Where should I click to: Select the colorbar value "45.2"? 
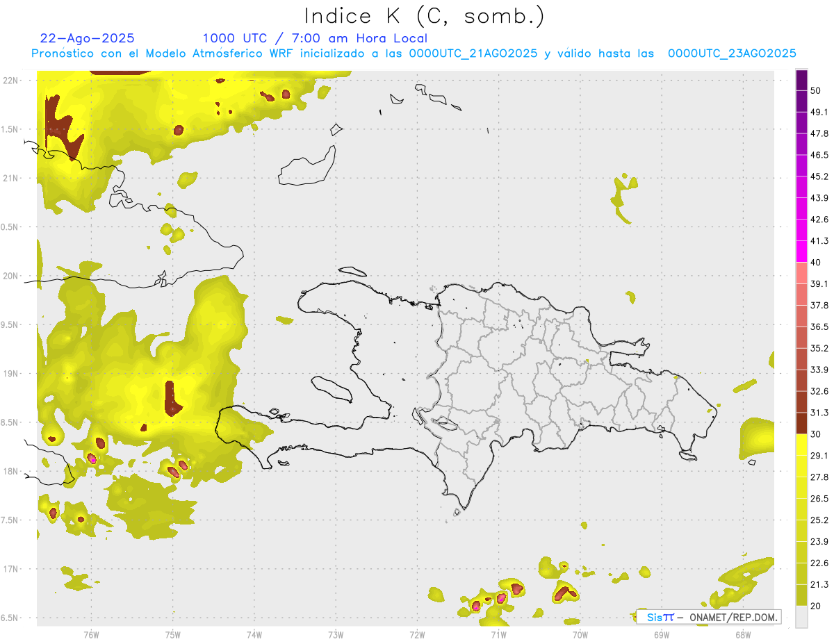coord(819,176)
